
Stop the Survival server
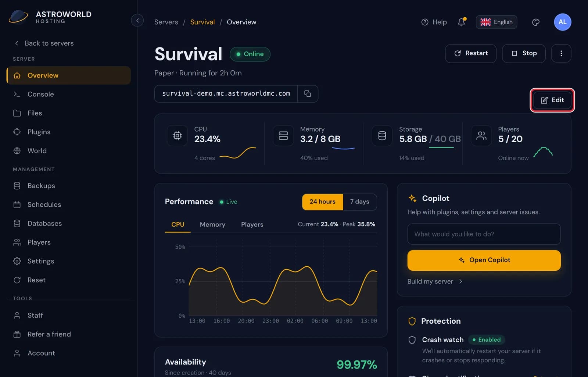pyautogui.click(x=524, y=53)
